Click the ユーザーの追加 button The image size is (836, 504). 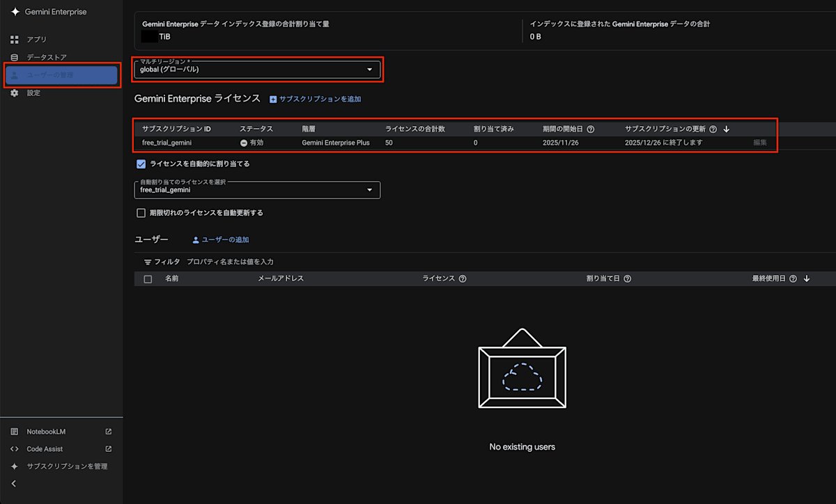point(220,239)
